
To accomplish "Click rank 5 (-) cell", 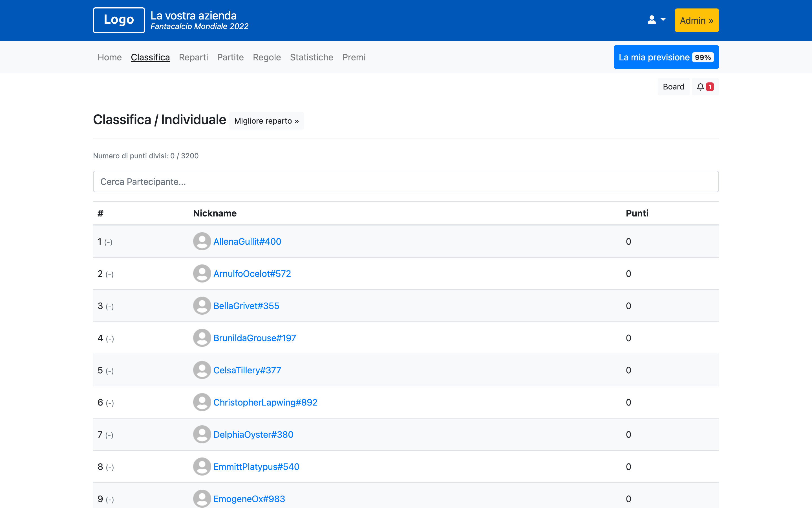I will pos(106,370).
